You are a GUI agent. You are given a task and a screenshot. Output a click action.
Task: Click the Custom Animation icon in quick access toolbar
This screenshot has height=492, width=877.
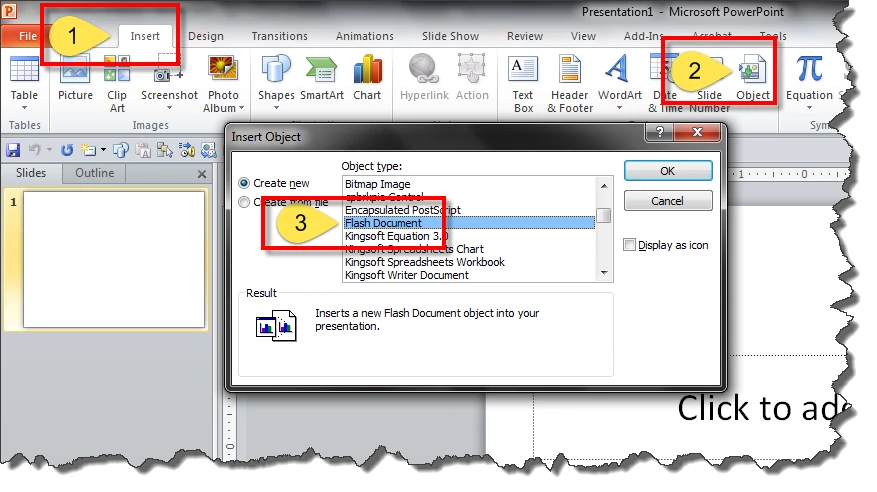pyautogui.click(x=187, y=150)
